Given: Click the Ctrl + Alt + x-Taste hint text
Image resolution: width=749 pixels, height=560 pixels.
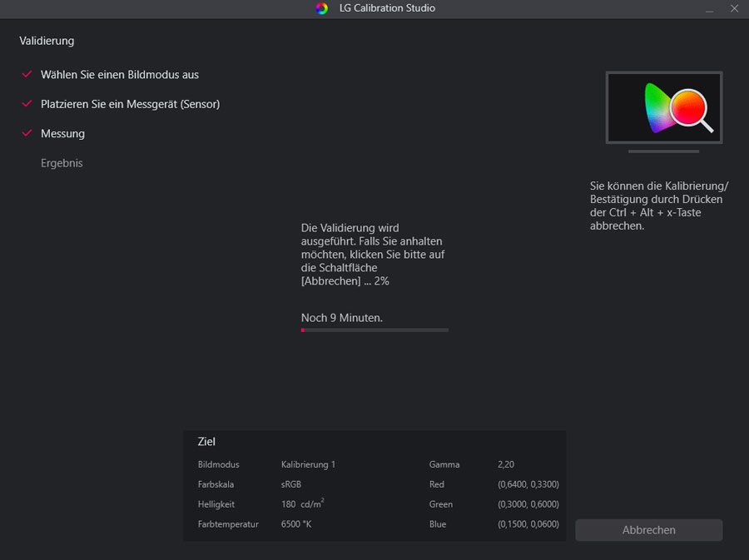Looking at the screenshot, I should (x=659, y=206).
